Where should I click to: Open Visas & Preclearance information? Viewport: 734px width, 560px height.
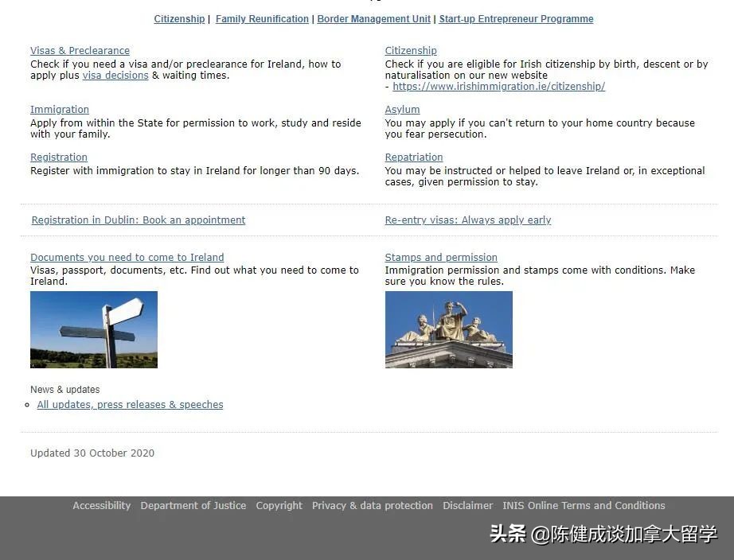coord(80,50)
